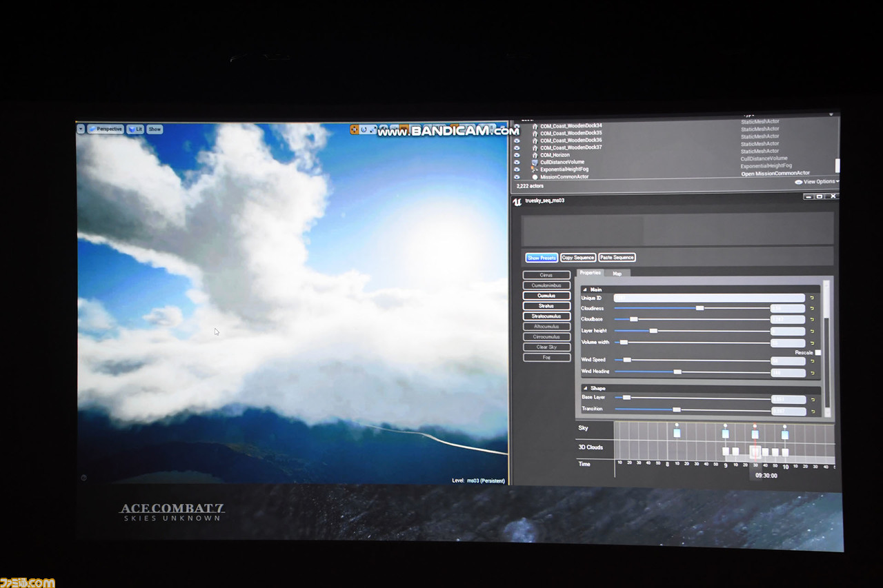Click the Wind Speed slider handle
The image size is (883, 588).
627,360
